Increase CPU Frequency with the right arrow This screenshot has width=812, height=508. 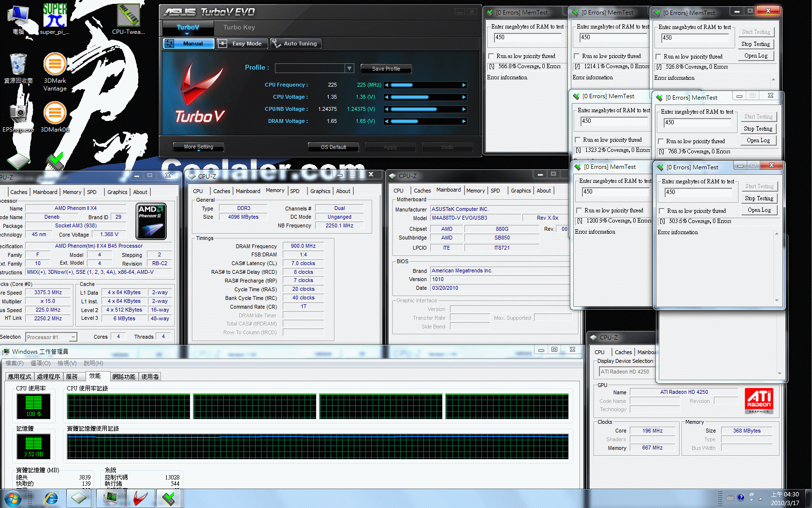[x=464, y=85]
